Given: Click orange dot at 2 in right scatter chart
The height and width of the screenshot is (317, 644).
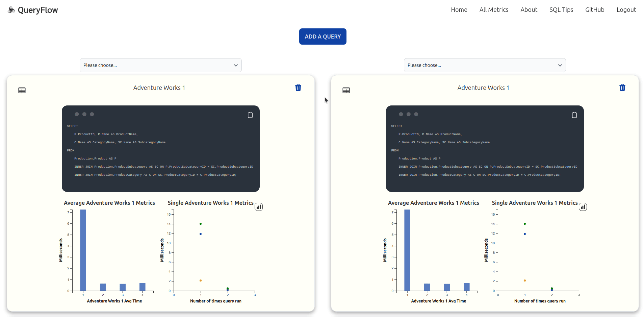Looking at the screenshot, I should coord(525,281).
